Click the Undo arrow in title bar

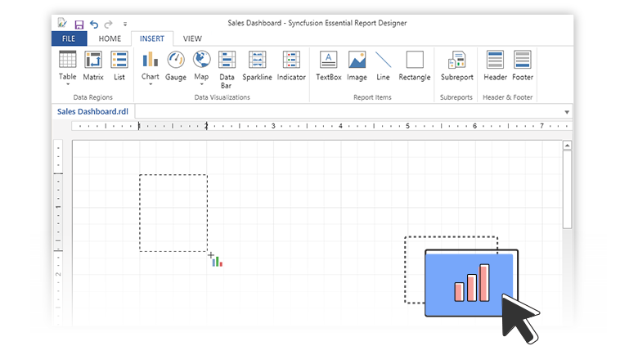94,25
